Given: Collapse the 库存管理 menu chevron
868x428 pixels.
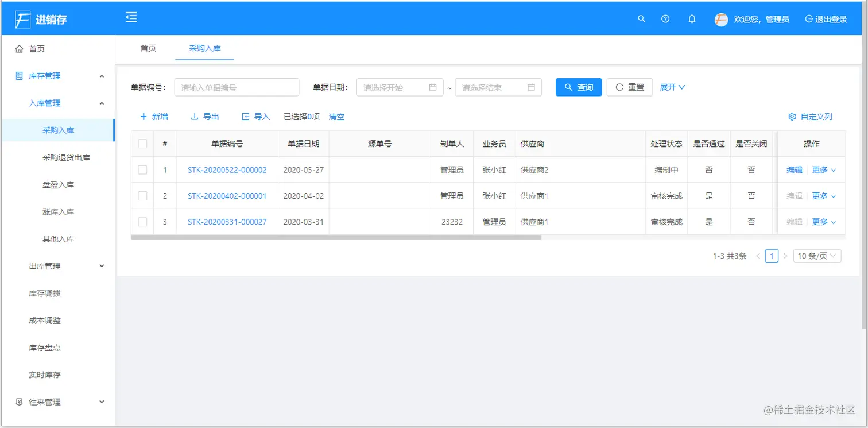Looking at the screenshot, I should [102, 76].
